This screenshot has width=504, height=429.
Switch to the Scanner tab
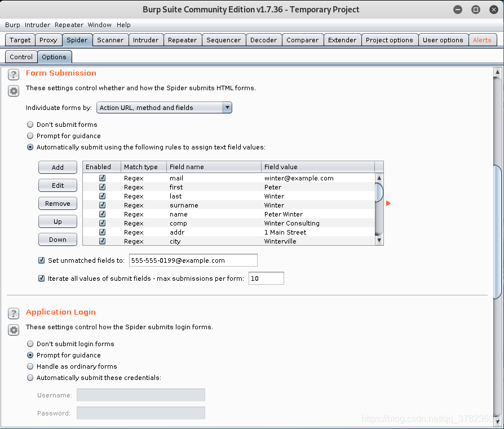click(110, 40)
